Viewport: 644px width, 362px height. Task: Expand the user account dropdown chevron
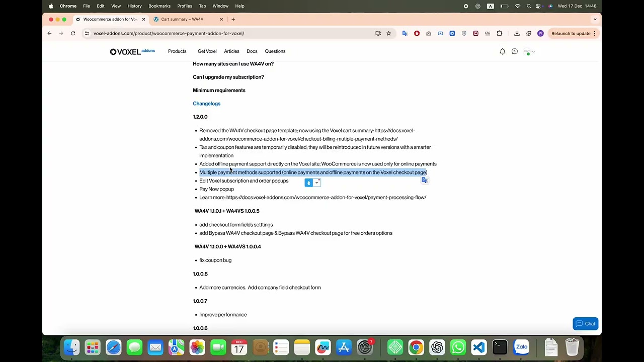(533, 51)
